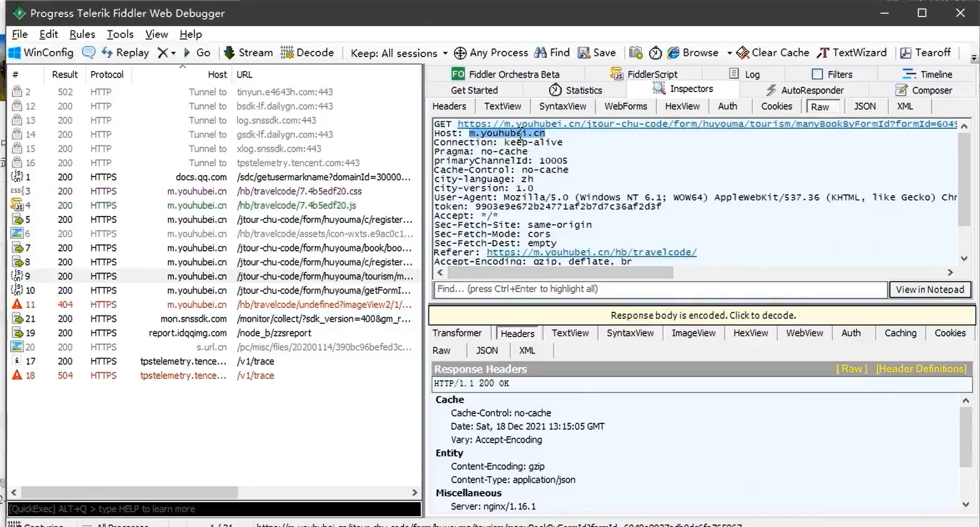
Task: Select the request Headers inspector tab
Action: (x=449, y=106)
